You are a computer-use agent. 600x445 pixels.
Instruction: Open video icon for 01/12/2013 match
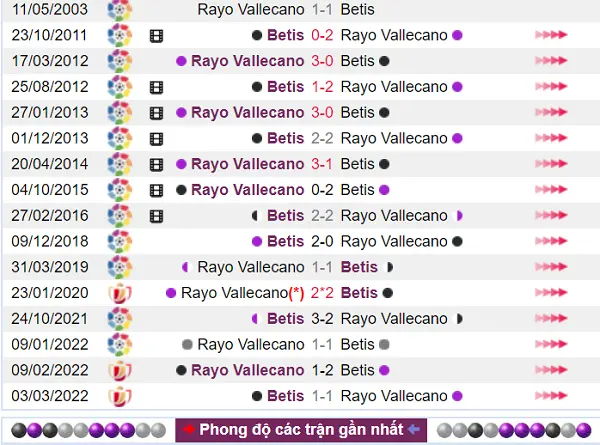156,139
